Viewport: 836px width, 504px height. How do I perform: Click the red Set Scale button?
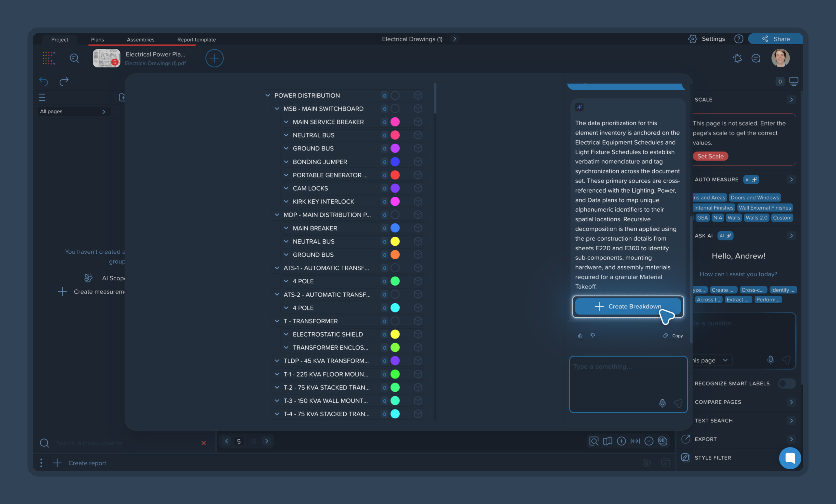(x=710, y=156)
